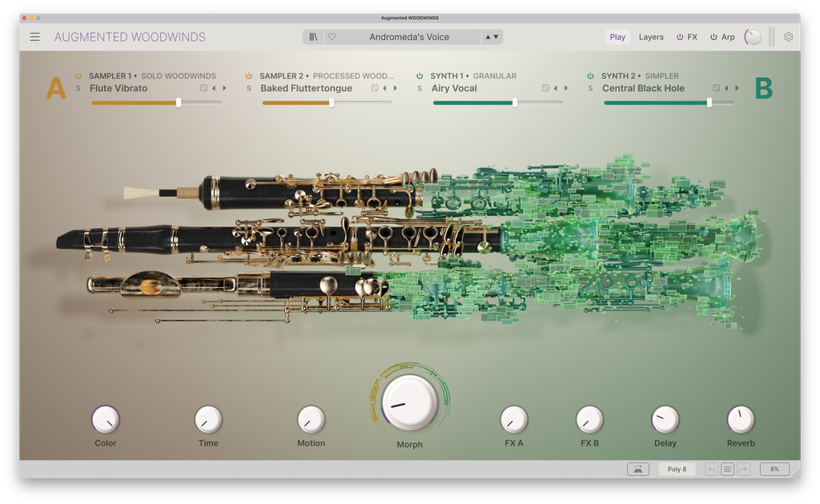820x504 pixels.
Task: Open the settings gear icon
Action: point(788,37)
